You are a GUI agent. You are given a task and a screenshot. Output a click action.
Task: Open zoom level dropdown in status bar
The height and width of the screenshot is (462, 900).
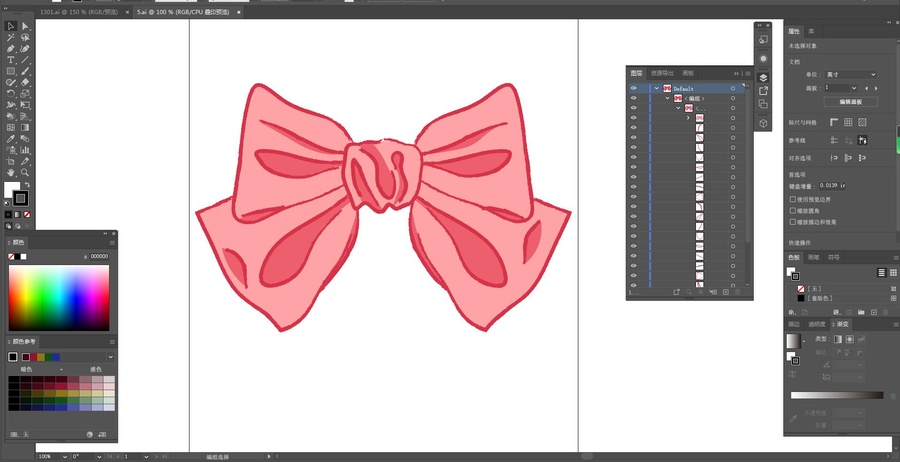(64, 457)
